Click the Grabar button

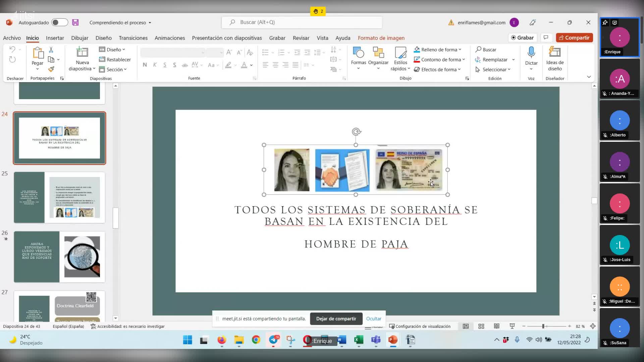click(523, 38)
